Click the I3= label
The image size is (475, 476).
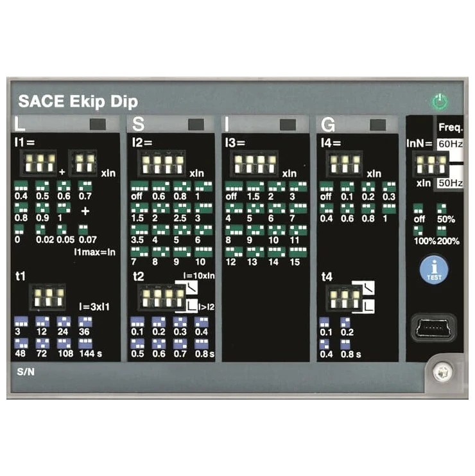pyautogui.click(x=235, y=143)
